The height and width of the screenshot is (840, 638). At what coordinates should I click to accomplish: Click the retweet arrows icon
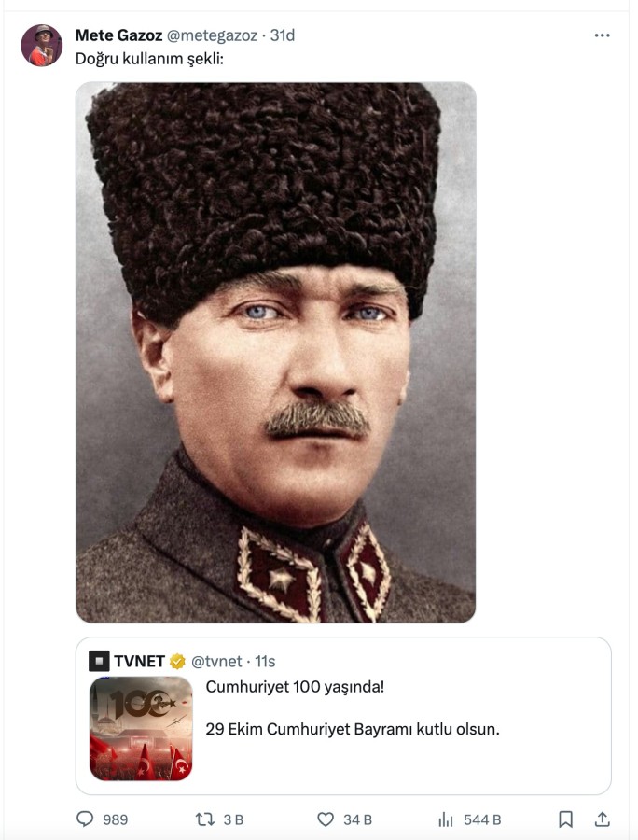coord(205,819)
